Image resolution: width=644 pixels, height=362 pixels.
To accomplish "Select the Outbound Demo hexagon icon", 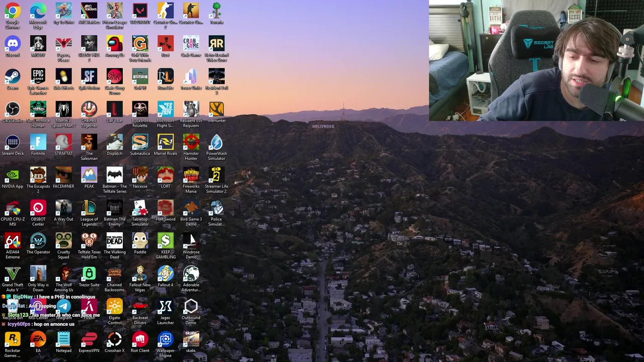I will [x=191, y=306].
